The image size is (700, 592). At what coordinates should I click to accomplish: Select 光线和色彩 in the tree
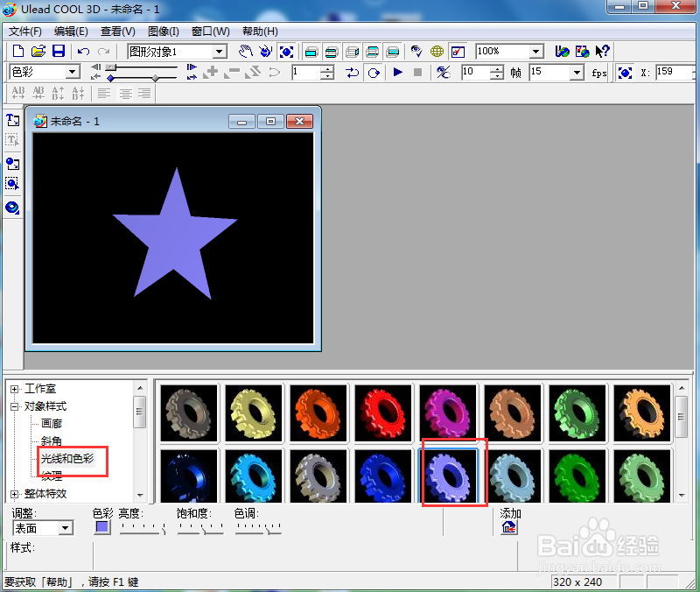(67, 458)
